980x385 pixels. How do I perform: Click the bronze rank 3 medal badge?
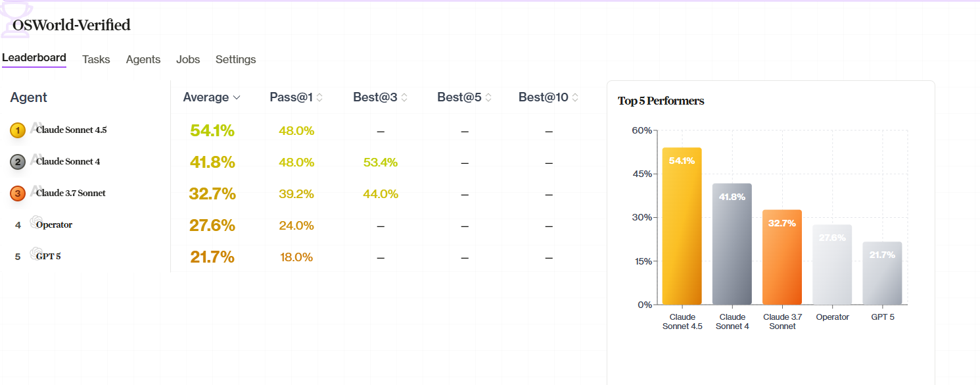click(17, 193)
